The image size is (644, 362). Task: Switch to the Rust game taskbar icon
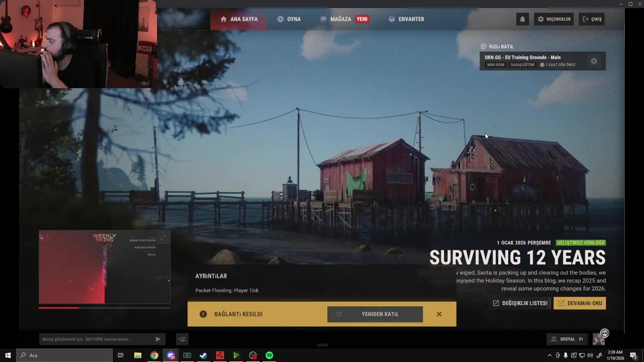pyautogui.click(x=220, y=355)
